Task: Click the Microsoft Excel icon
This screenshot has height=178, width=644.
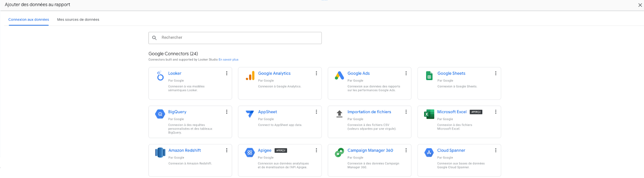Action: (429, 114)
